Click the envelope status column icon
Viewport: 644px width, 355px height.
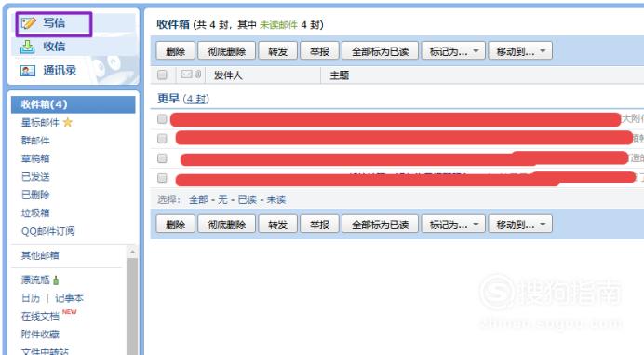point(186,74)
